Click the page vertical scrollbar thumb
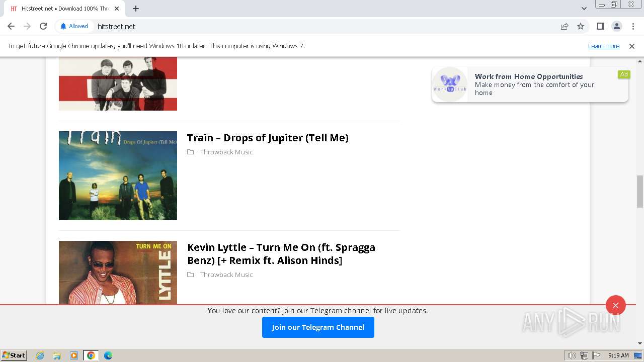This screenshot has width=644, height=362. (x=640, y=191)
